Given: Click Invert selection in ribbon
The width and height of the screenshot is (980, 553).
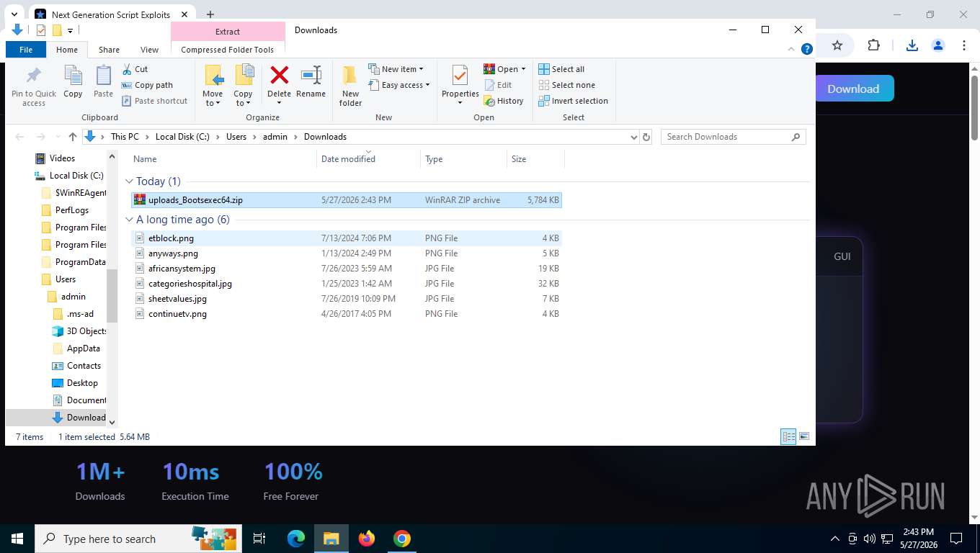Looking at the screenshot, I should click(x=573, y=101).
